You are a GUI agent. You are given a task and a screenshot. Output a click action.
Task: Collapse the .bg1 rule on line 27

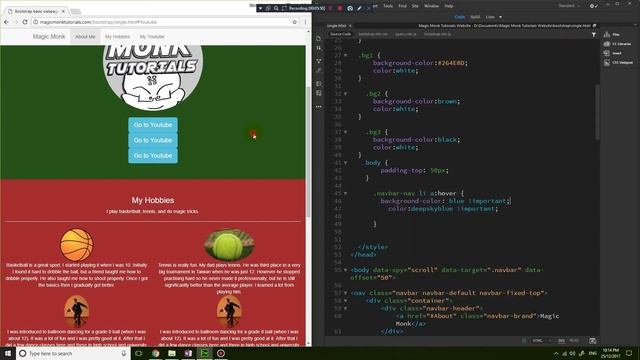[346, 55]
